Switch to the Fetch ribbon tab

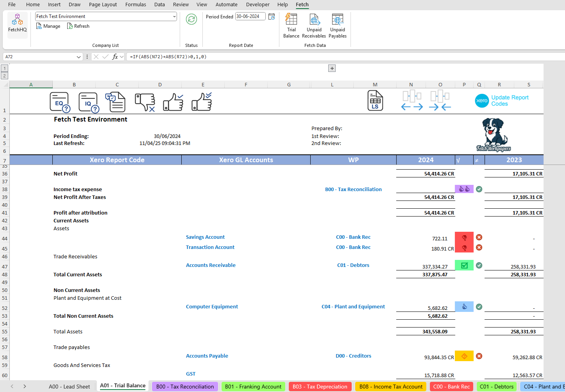click(x=302, y=5)
